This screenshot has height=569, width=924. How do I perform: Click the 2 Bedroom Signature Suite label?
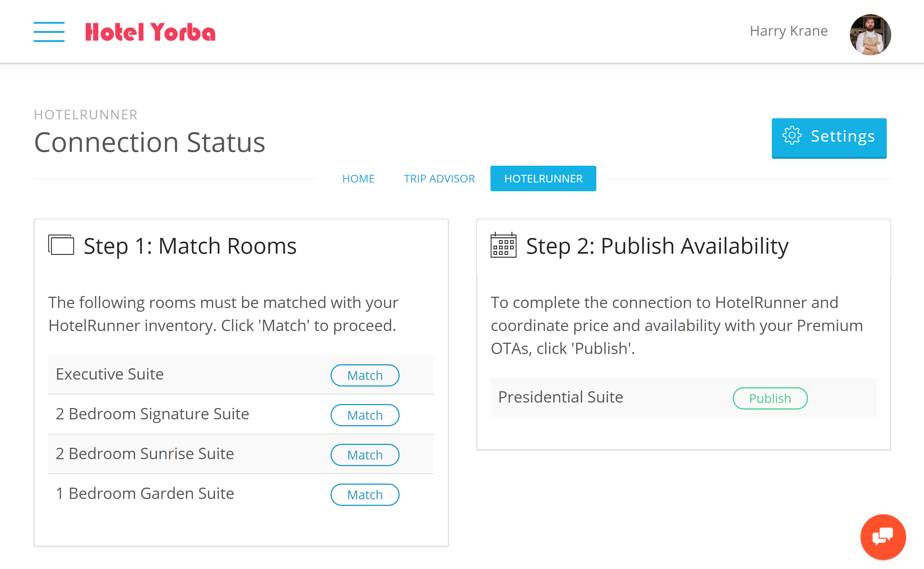point(152,414)
